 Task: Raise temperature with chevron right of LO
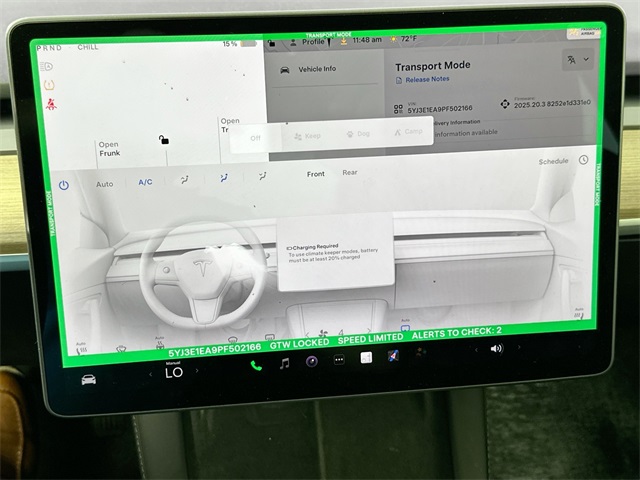click(197, 371)
